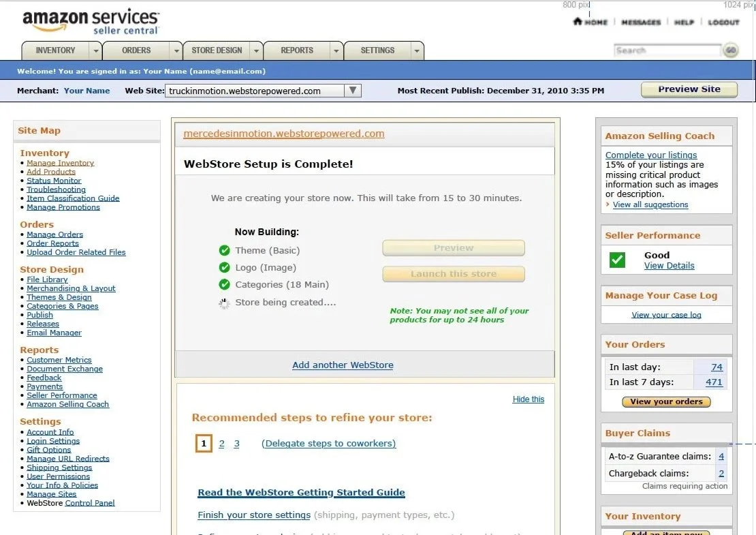Click the Hide this link
This screenshot has height=535, width=756.
coord(529,399)
